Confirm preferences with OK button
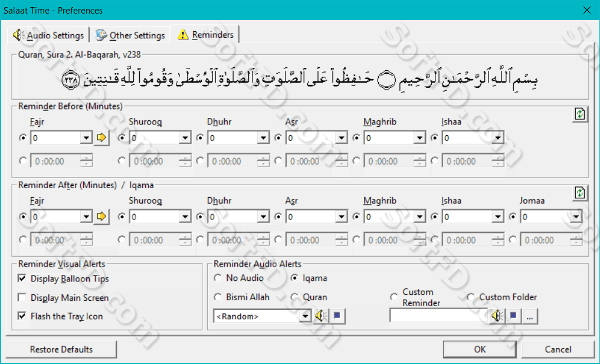 480,349
